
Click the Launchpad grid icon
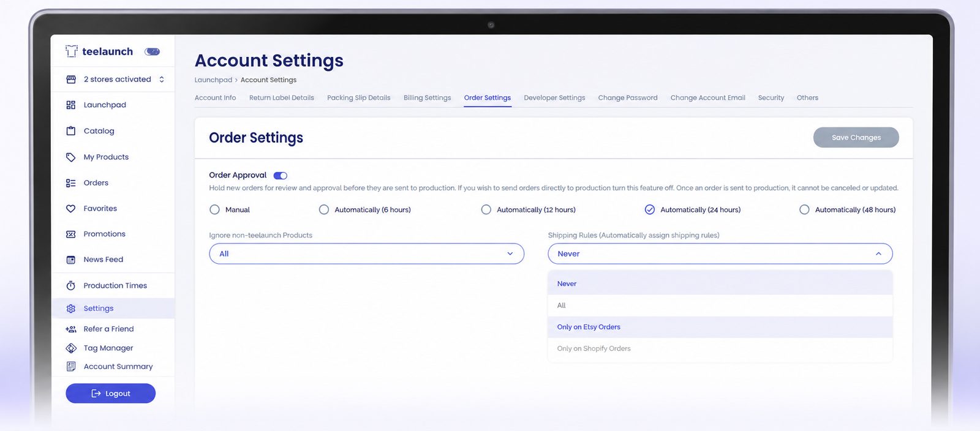click(x=71, y=105)
